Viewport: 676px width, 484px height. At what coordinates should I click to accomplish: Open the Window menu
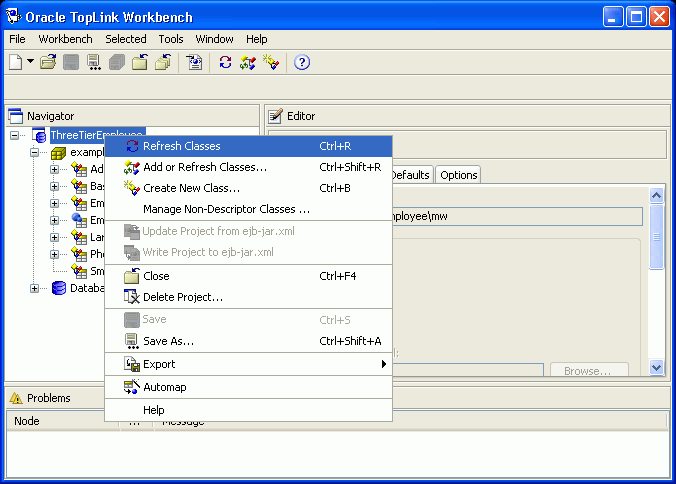(x=214, y=39)
